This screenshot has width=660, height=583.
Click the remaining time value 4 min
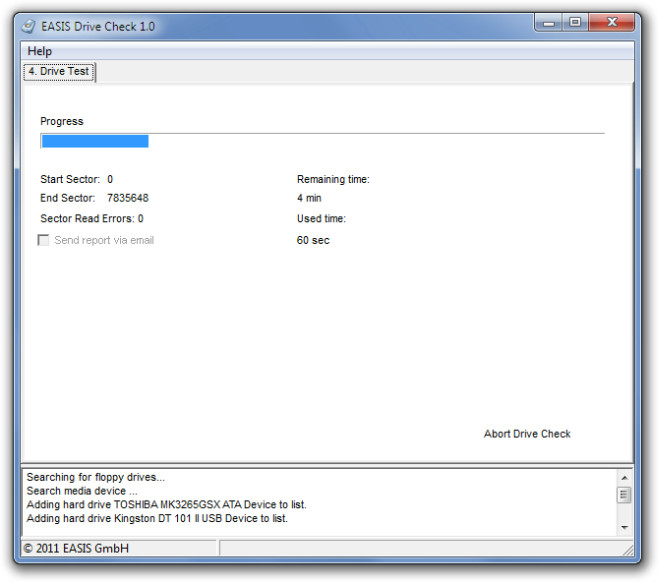(x=309, y=198)
